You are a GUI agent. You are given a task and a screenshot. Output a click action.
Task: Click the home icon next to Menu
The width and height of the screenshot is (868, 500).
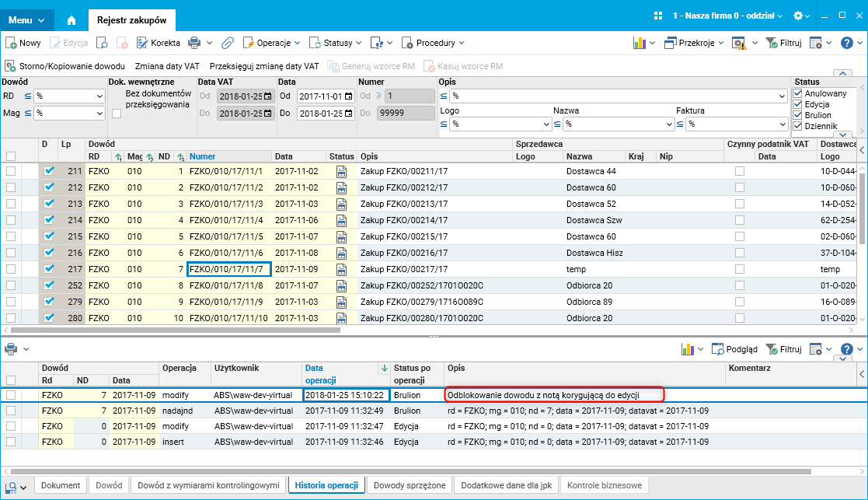(71, 19)
